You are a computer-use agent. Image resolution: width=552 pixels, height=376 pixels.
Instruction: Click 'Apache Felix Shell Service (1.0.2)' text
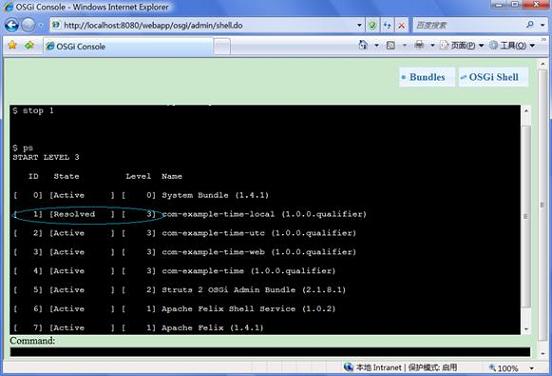(x=249, y=309)
